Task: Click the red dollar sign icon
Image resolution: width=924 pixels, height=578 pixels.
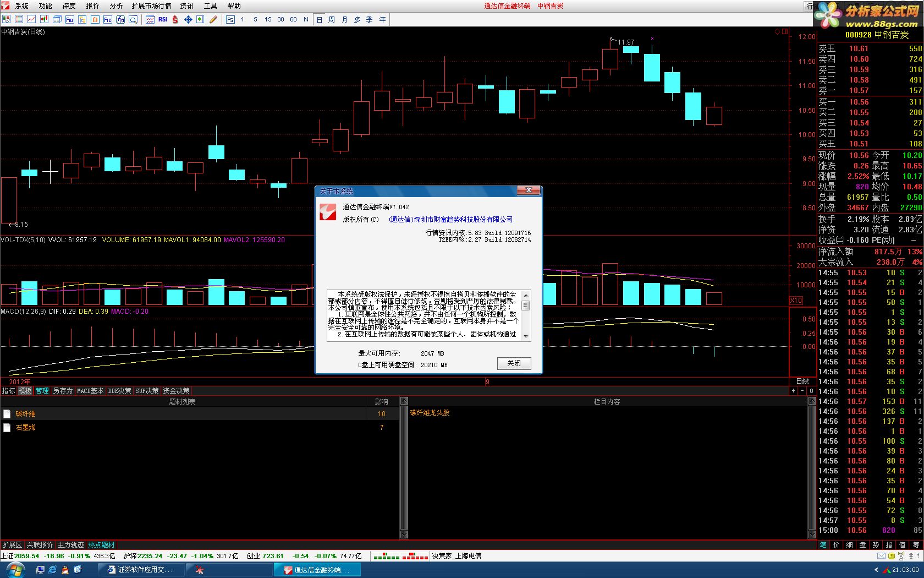Action: pos(175,19)
